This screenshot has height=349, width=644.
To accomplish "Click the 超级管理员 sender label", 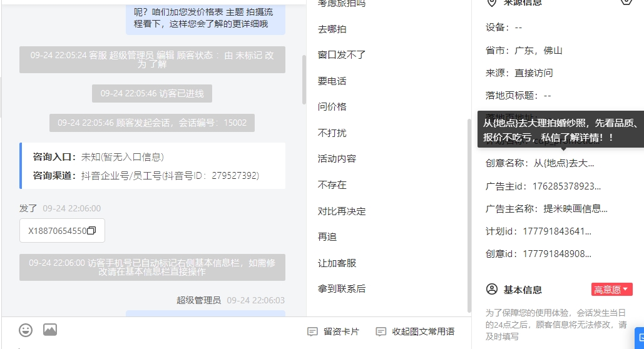I will pos(198,300).
